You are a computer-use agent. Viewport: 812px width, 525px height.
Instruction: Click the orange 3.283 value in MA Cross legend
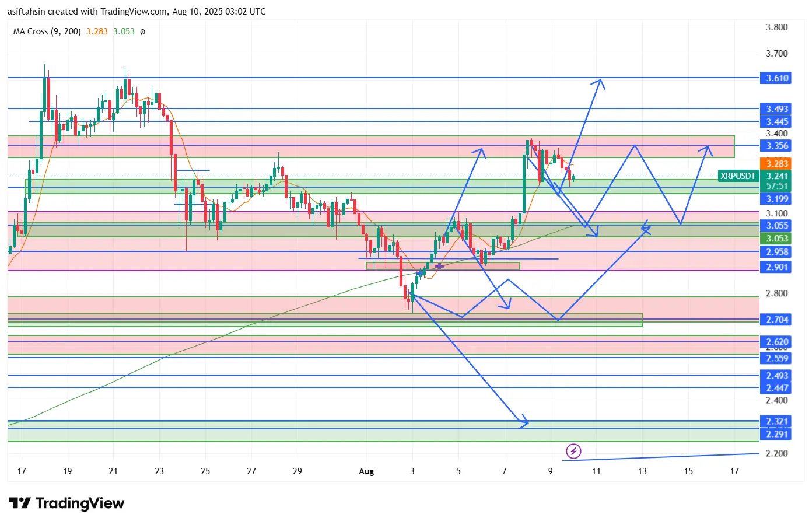97,32
